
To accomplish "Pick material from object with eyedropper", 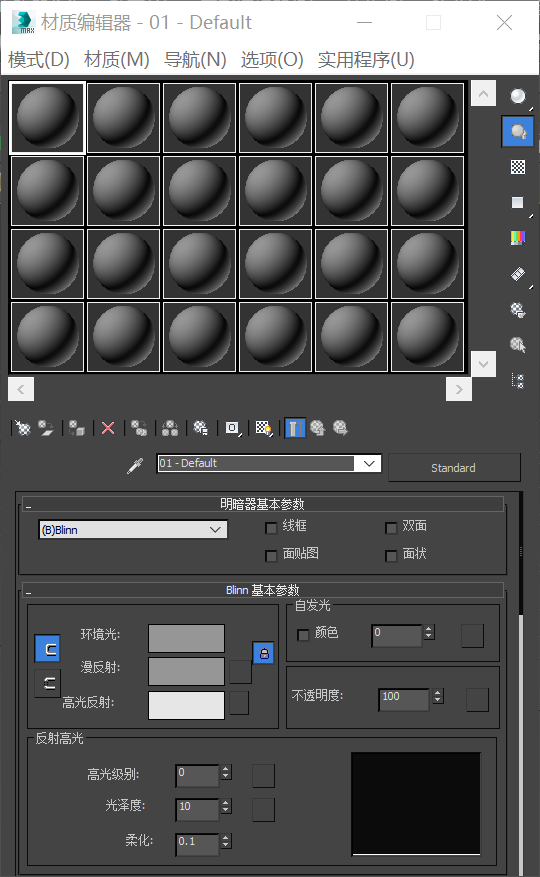I will [135, 465].
